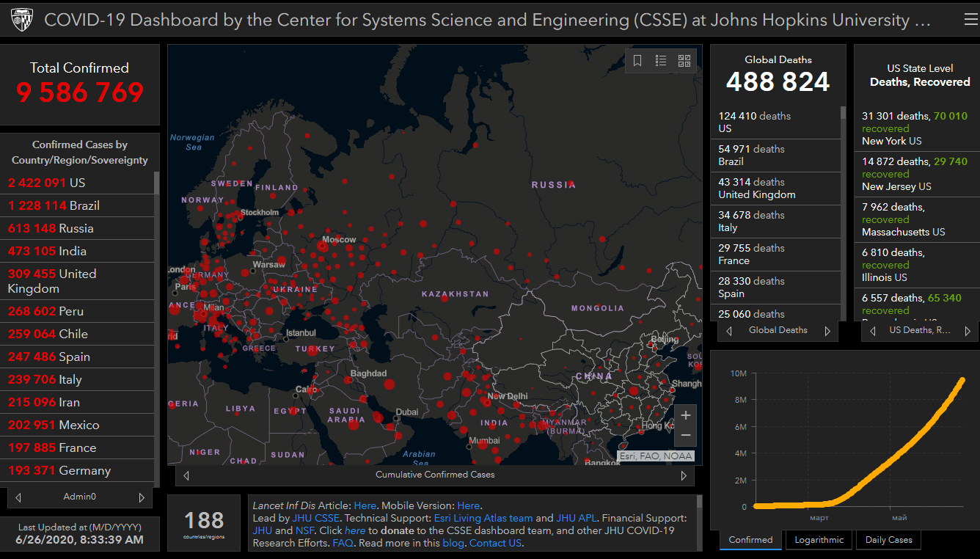Advance Cumulative Confirmed Cases map with right arrow
The image size is (980, 559).
pyautogui.click(x=684, y=475)
